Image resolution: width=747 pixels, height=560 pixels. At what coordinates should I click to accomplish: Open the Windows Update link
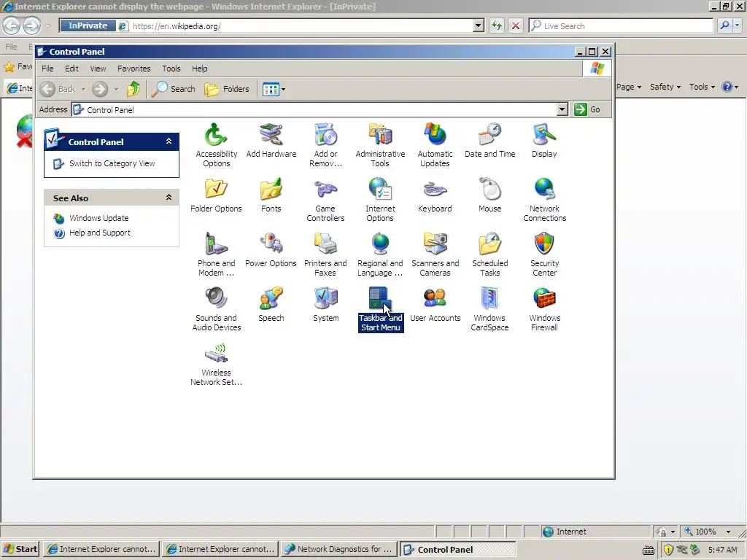tap(99, 218)
